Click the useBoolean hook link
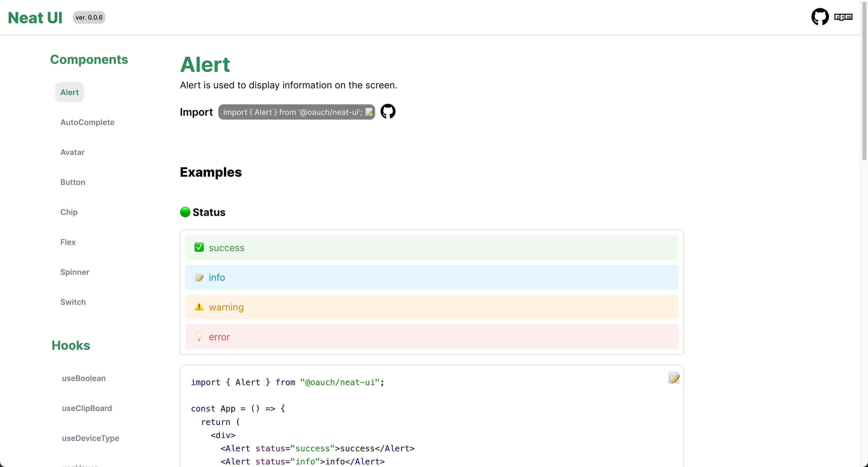 point(84,378)
